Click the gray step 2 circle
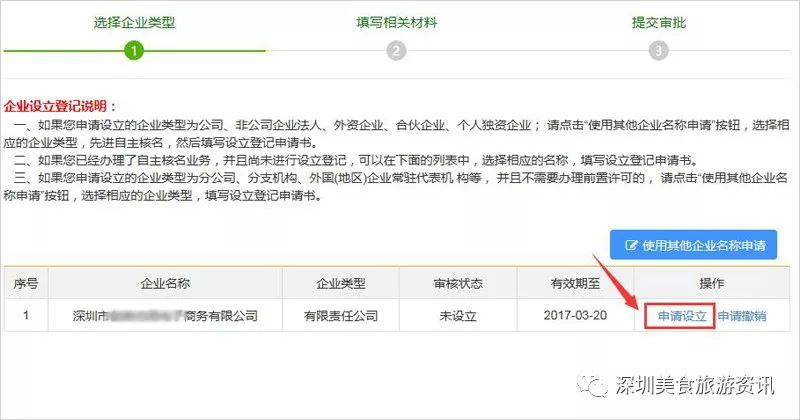This screenshot has height=420, width=800. click(396, 51)
